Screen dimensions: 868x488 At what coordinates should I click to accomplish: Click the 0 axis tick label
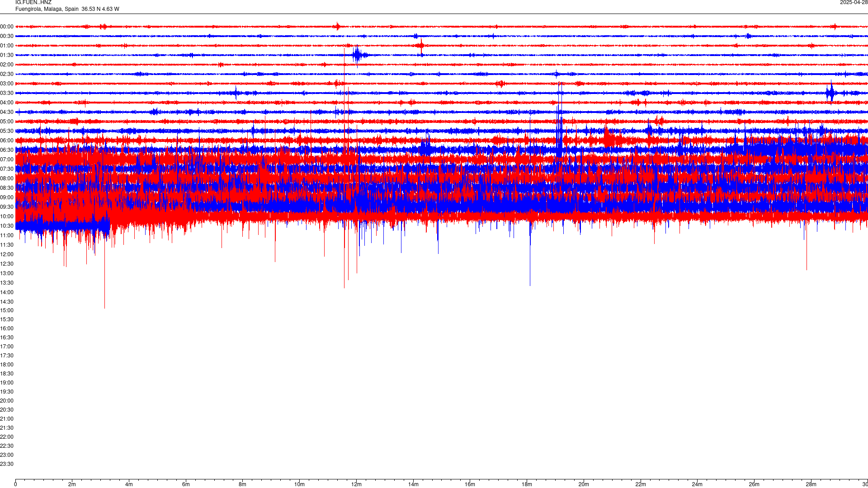[x=15, y=484]
